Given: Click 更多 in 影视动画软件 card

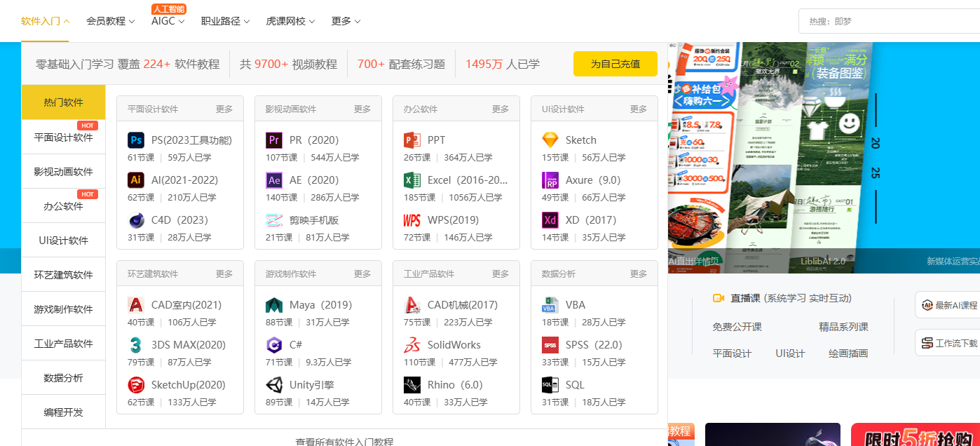Looking at the screenshot, I should (x=362, y=109).
